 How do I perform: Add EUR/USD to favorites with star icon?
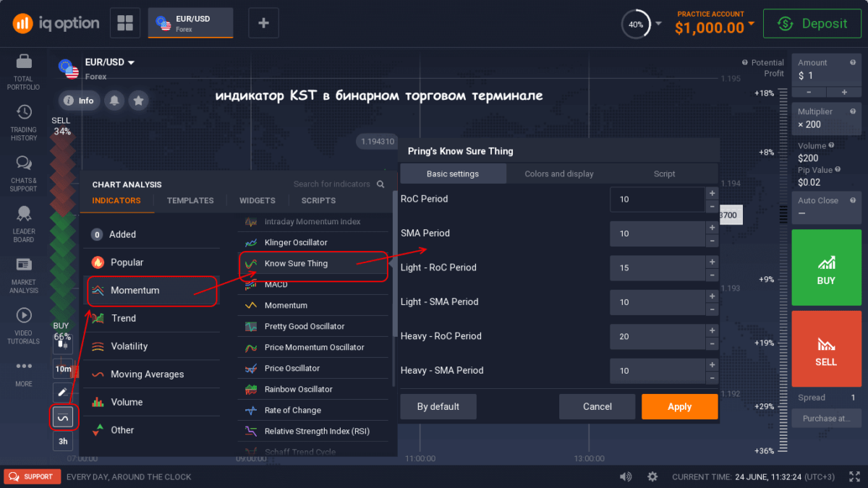(138, 100)
